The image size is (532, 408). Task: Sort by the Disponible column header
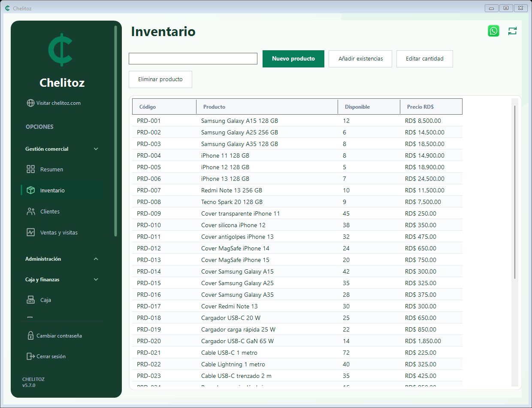[x=369, y=107]
